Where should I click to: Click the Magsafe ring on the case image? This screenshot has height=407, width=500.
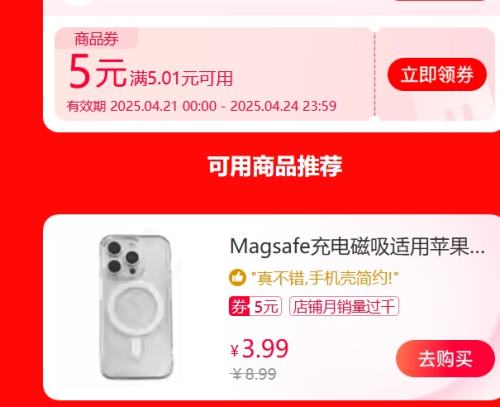[x=136, y=306]
